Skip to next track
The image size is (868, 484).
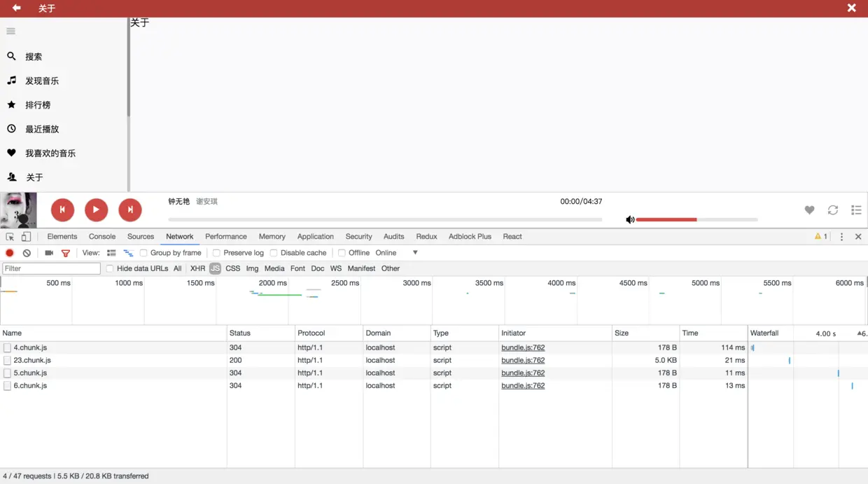point(129,209)
